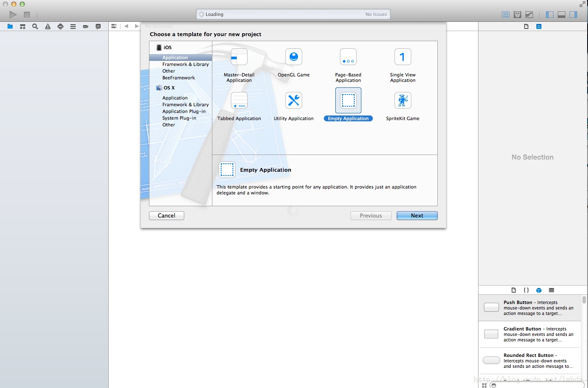Select Application under OS X

175,98
